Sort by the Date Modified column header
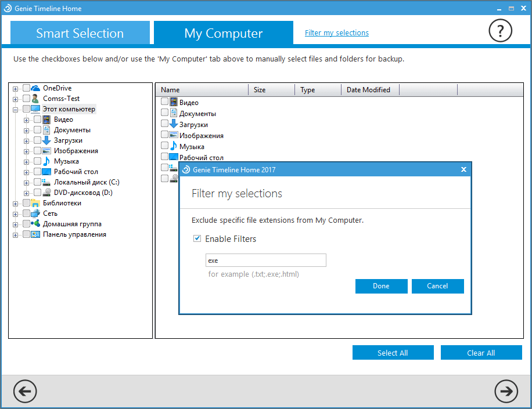The image size is (532, 409). (x=370, y=90)
